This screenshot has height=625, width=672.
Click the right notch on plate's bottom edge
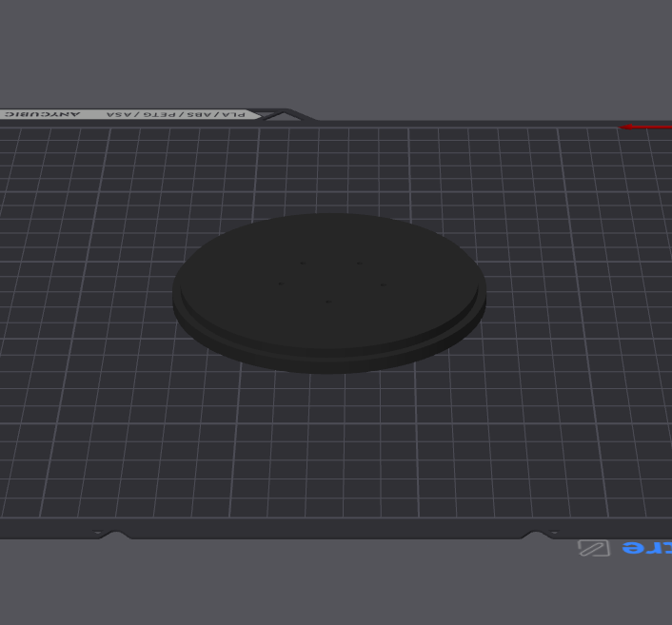pyautogui.click(x=536, y=536)
